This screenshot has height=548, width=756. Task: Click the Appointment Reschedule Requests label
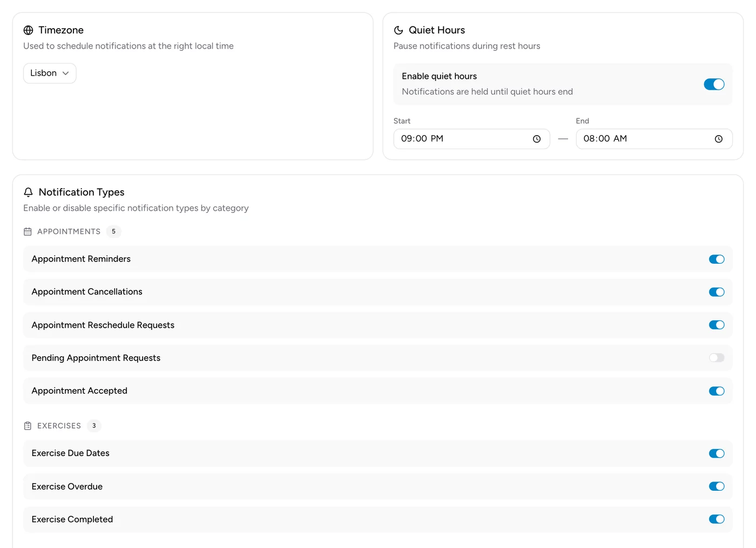pos(103,325)
